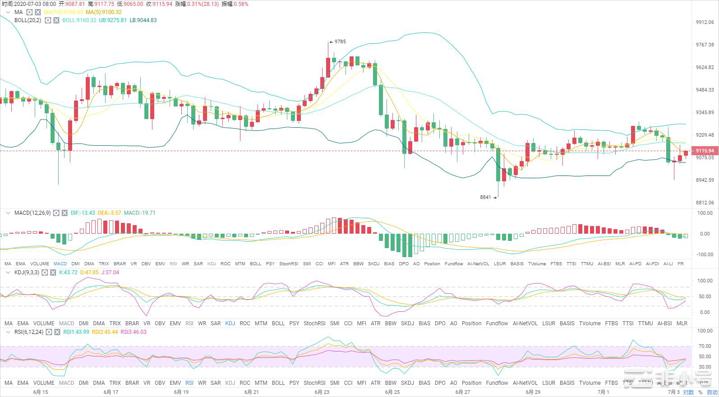Collapse the RSI pane using its chevron
Screen dimensions: 719x397
point(8,331)
